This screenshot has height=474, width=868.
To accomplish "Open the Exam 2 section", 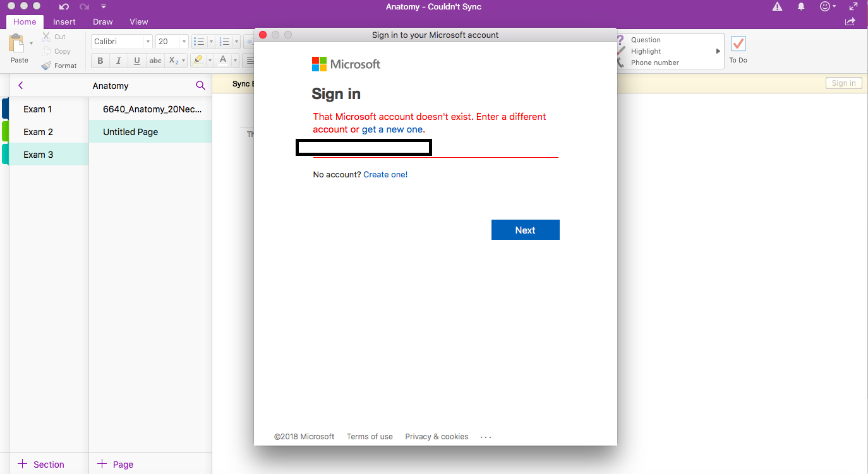I will click(49, 132).
